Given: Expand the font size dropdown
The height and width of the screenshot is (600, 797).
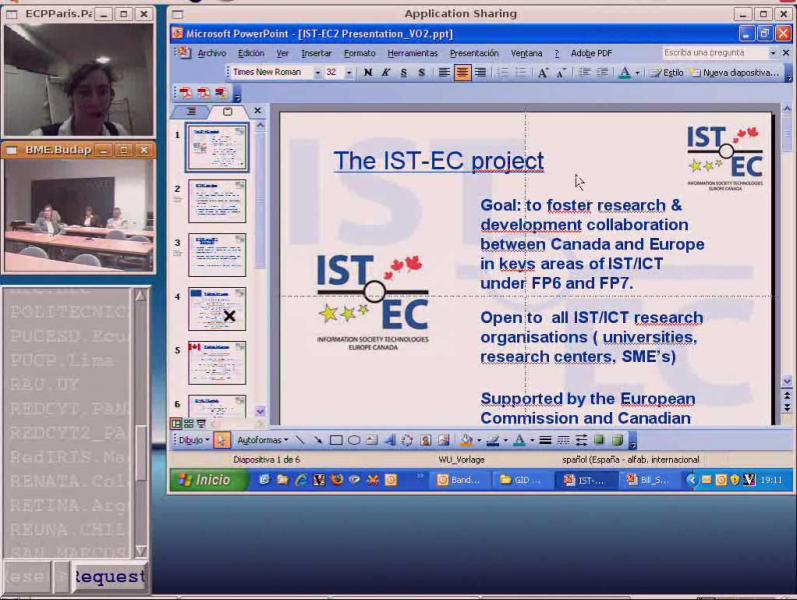Looking at the screenshot, I should point(349,73).
